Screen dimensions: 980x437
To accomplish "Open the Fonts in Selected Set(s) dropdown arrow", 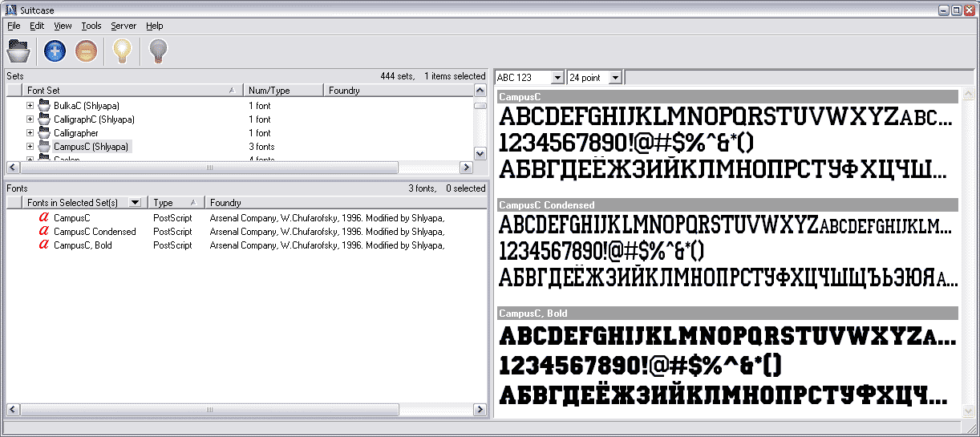I will [135, 203].
